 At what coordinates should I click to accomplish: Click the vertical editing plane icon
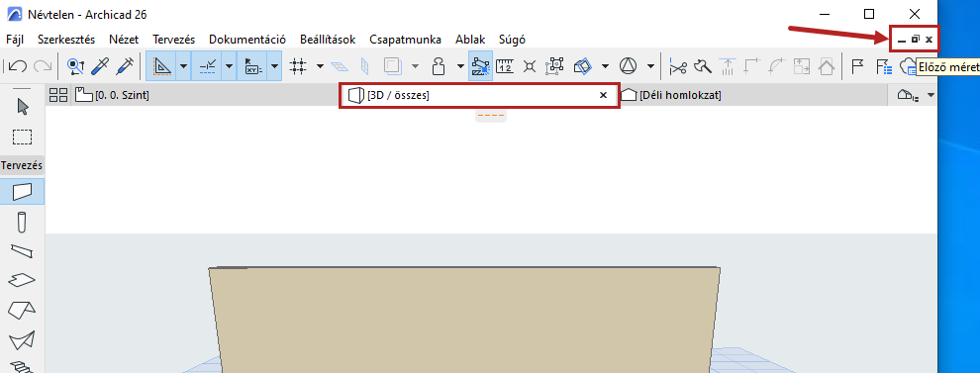click(365, 65)
